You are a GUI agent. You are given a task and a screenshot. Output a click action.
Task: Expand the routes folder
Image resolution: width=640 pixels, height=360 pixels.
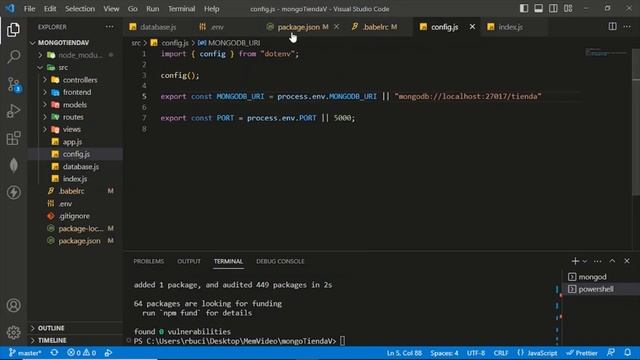point(45,117)
